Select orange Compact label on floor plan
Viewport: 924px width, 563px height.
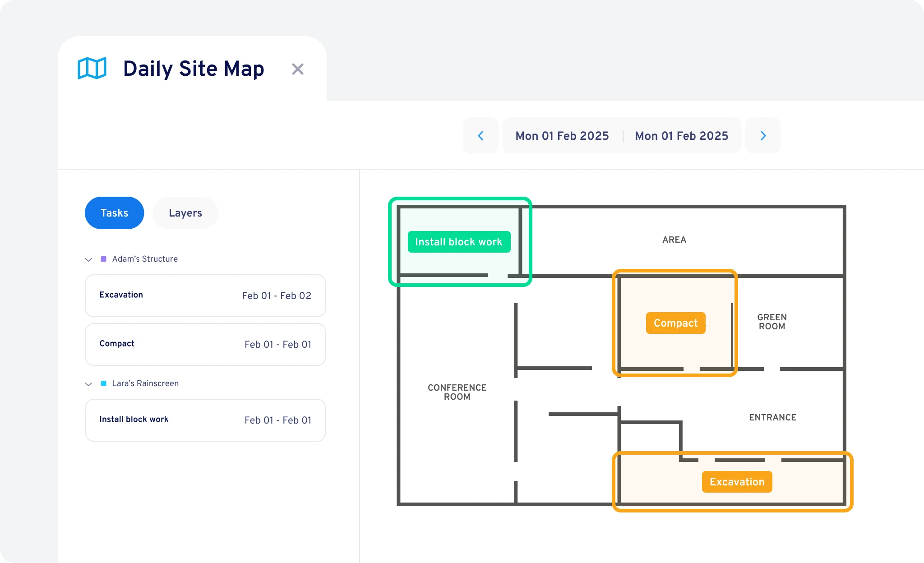[675, 323]
